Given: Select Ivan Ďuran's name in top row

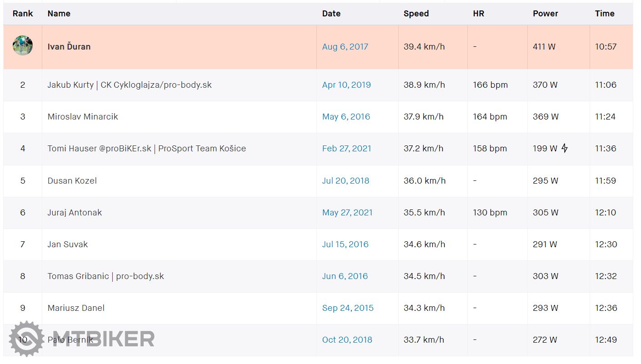Looking at the screenshot, I should point(69,47).
